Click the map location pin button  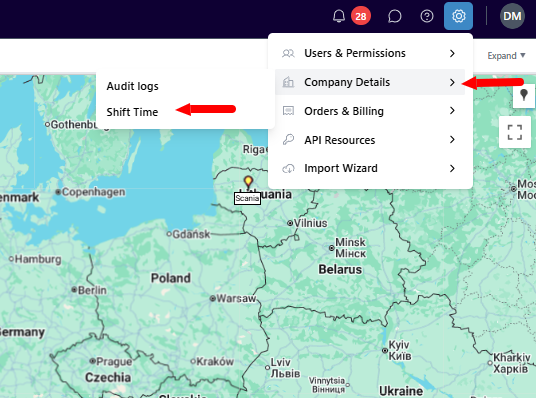(x=524, y=95)
